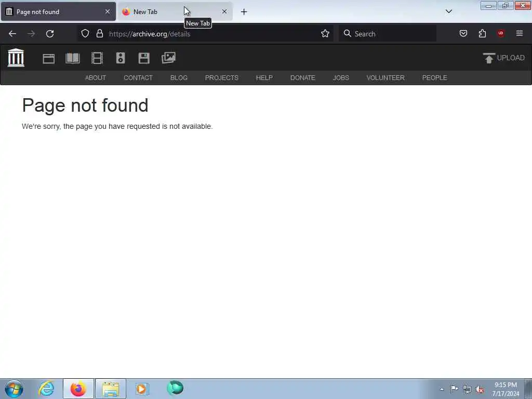
Task: Expand the list all tabs chevron
Action: 449,11
